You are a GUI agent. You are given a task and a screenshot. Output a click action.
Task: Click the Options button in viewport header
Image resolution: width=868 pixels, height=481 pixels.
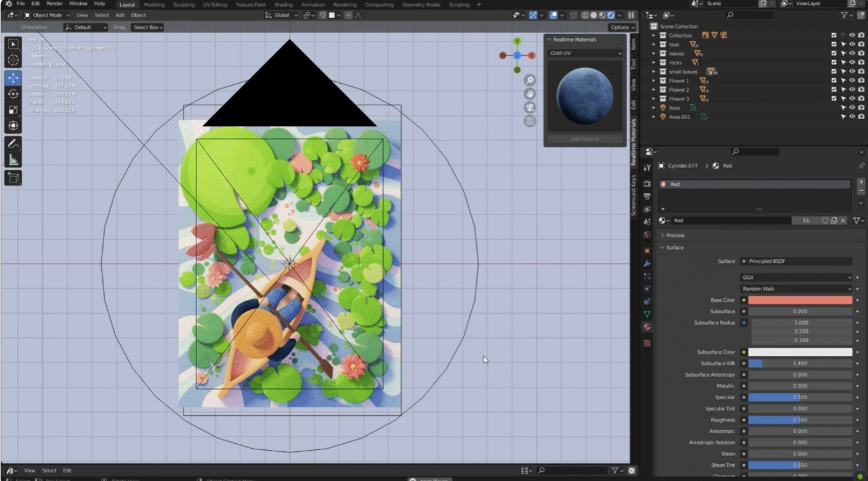pos(622,27)
